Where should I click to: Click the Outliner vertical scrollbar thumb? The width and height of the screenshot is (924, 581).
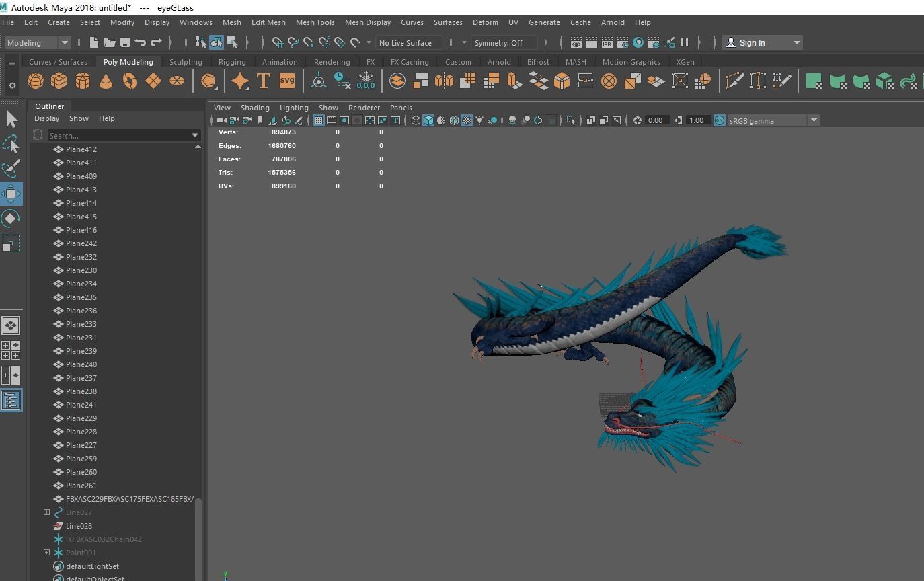[x=198, y=539]
